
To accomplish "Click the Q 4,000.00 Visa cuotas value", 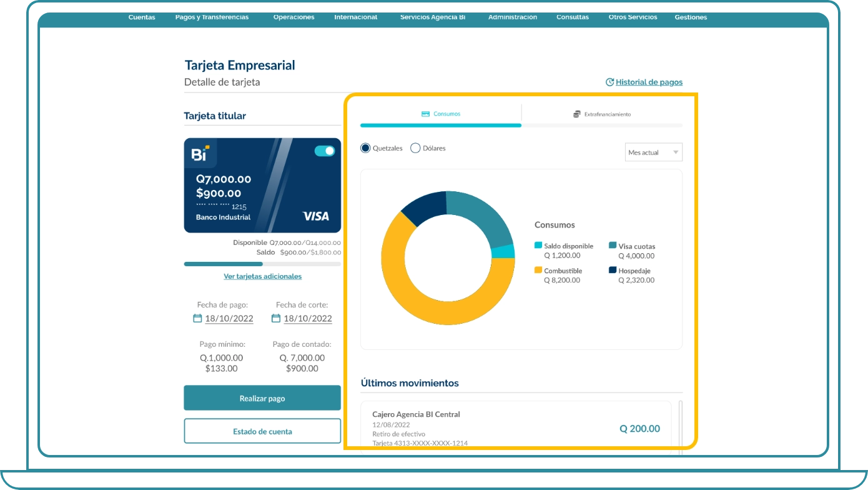I will [636, 256].
